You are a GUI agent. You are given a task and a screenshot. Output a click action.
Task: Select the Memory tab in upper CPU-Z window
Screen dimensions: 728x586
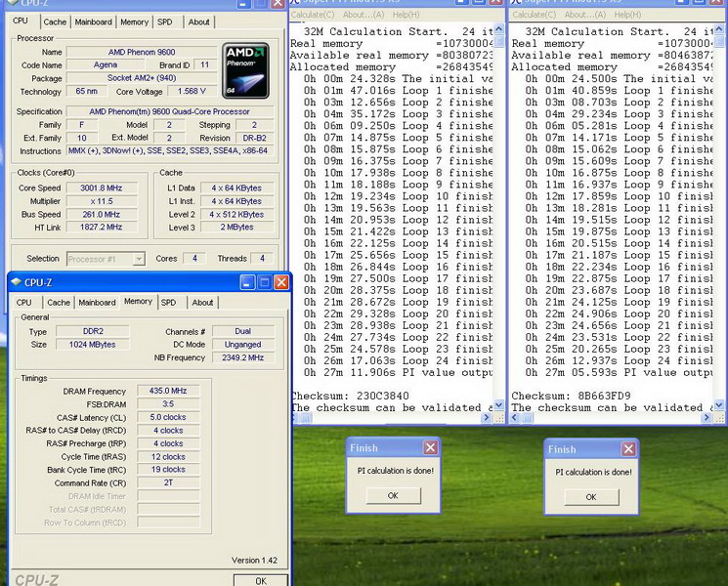pyautogui.click(x=134, y=21)
